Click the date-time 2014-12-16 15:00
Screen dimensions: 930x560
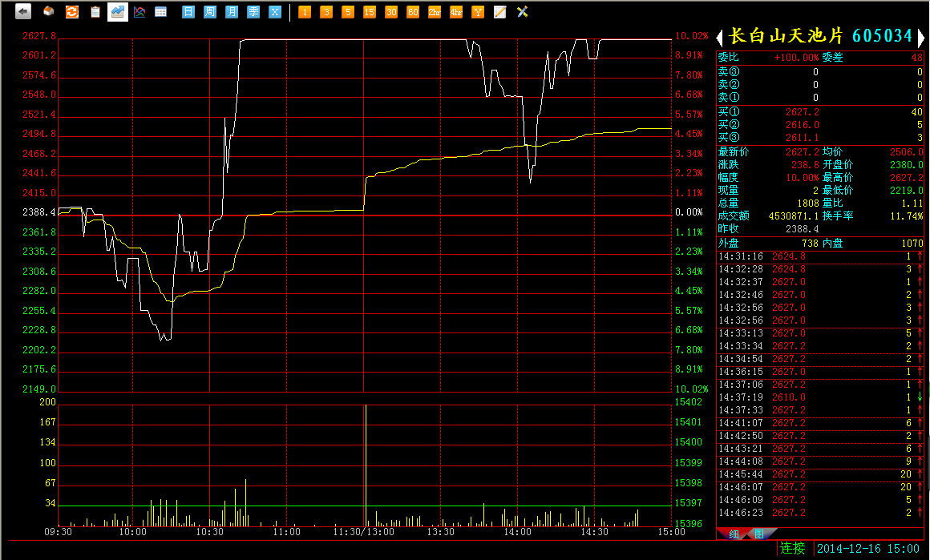pyautogui.click(x=867, y=549)
